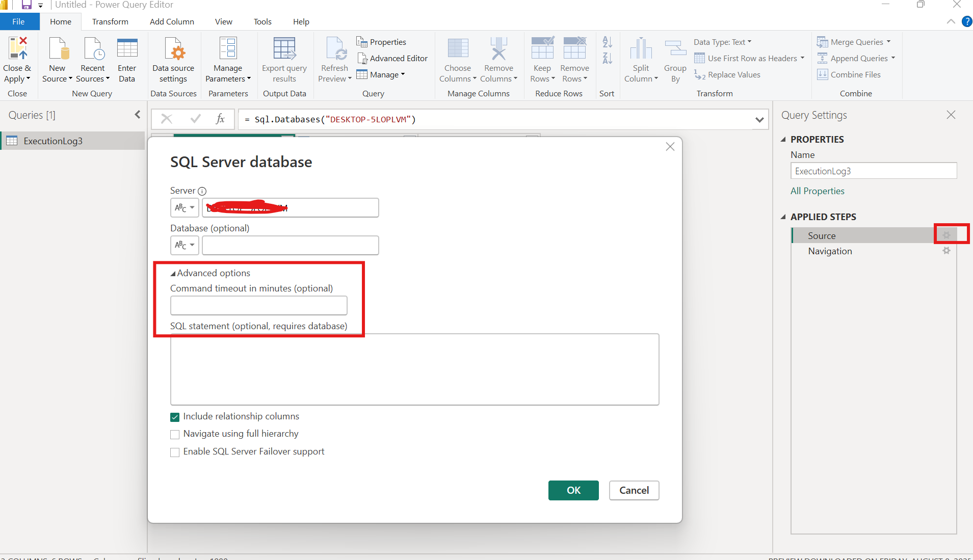Click the Remove Rows icon
This screenshot has width=973, height=560.
(x=574, y=48)
